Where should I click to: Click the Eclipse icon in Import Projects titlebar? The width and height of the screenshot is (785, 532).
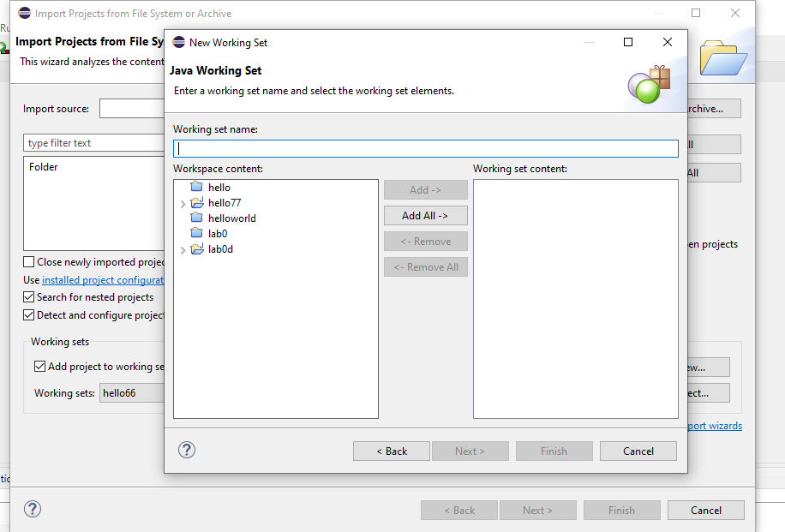(x=24, y=13)
